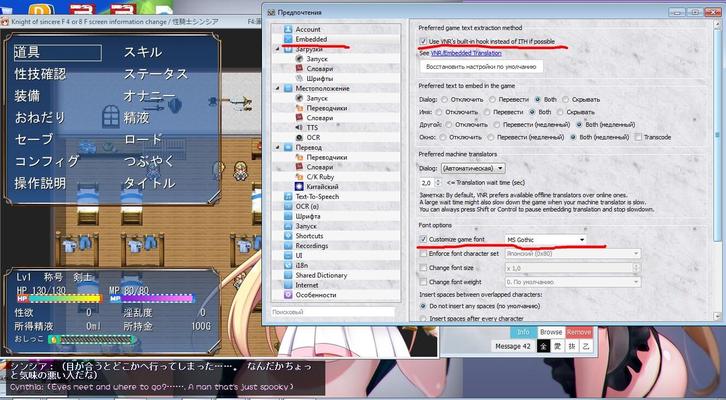Open the OCR (α) preferences page
Screen dimensions: 726x400
pyautogui.click(x=307, y=206)
